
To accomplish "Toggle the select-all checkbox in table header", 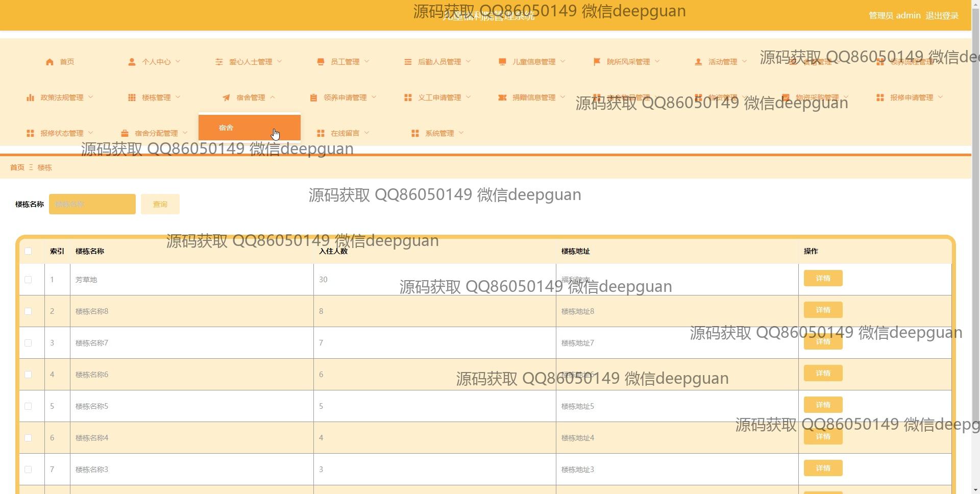I will pyautogui.click(x=28, y=251).
